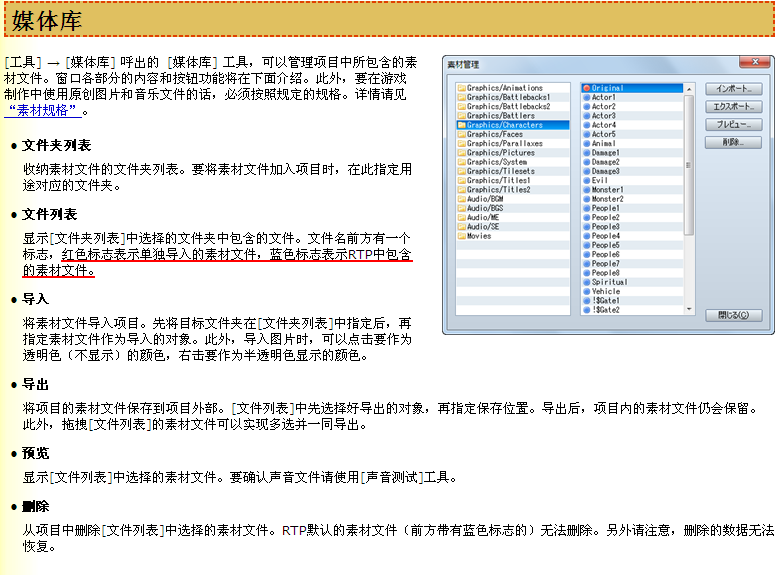Viewport: 779px width, 575px height.
Task: Click the Graphics/Battlers folder icon
Action: pyautogui.click(x=461, y=116)
